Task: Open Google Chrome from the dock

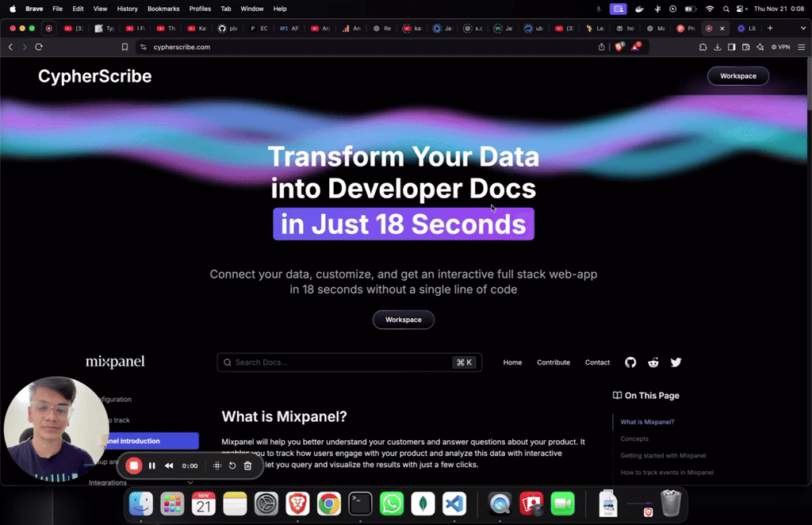Action: 329,504
